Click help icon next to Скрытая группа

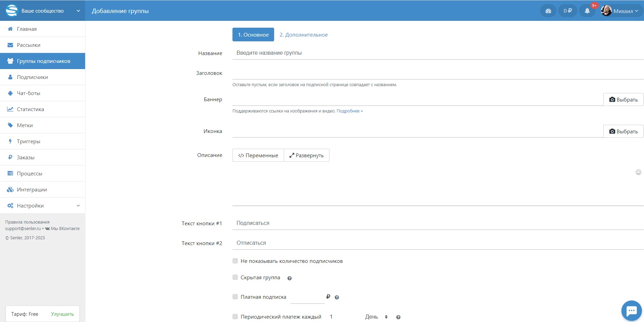click(x=290, y=278)
